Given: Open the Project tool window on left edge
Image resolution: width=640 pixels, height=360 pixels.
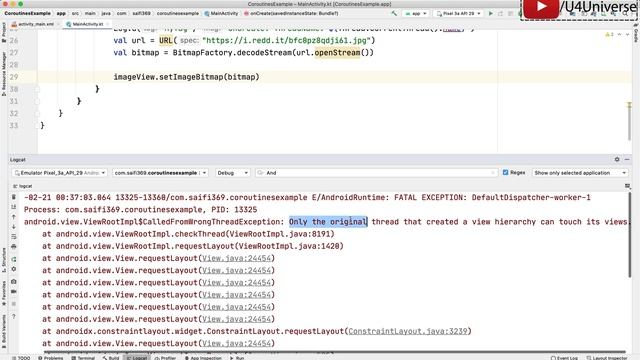Looking at the screenshot, I should pyautogui.click(x=4, y=33).
